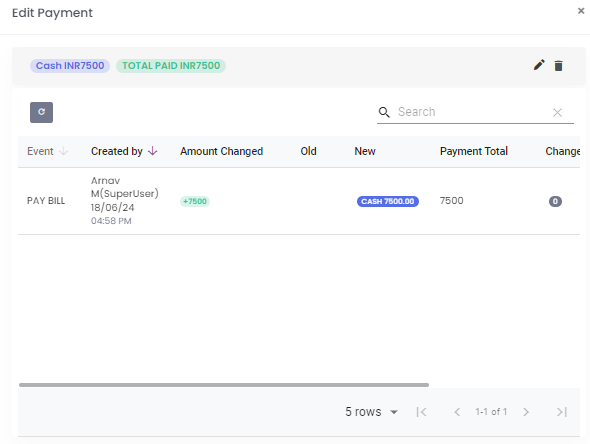Sort by Created by column
Viewport: 590px width, 444px height.
point(117,151)
